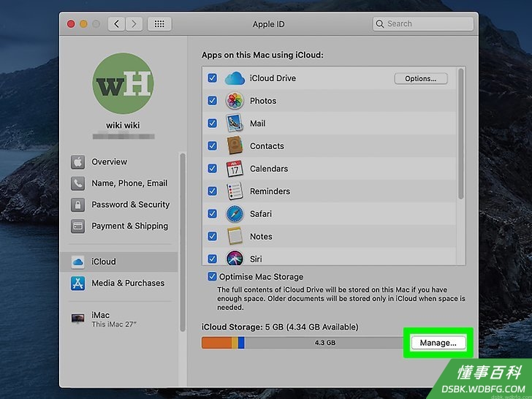Image resolution: width=532 pixels, height=399 pixels.
Task: Click the Siri icon
Action: [235, 258]
